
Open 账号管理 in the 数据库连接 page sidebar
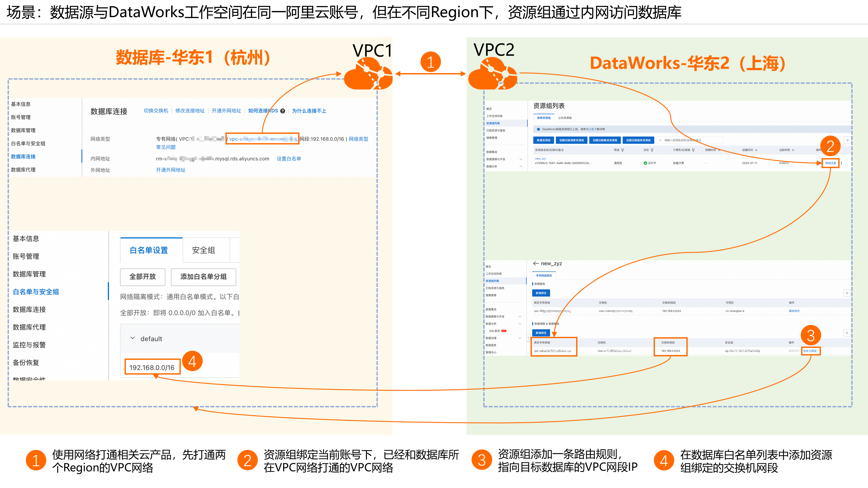click(21, 117)
